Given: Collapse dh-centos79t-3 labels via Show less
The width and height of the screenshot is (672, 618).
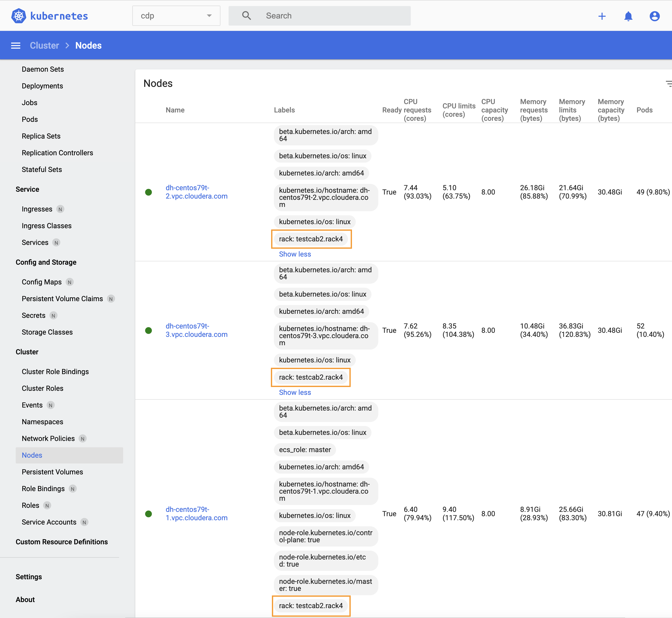Looking at the screenshot, I should tap(295, 392).
